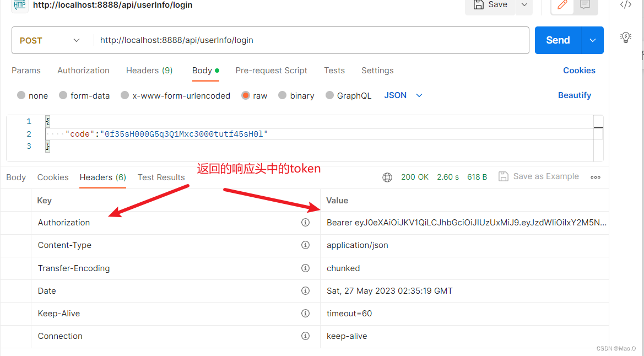Click the Sat, 27 May 2023 date value

[x=389, y=291]
